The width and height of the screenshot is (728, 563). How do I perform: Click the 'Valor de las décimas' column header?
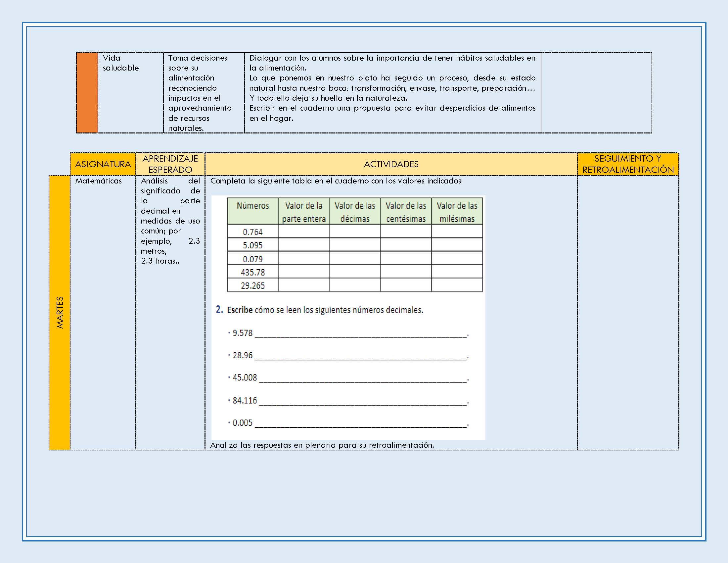[355, 212]
